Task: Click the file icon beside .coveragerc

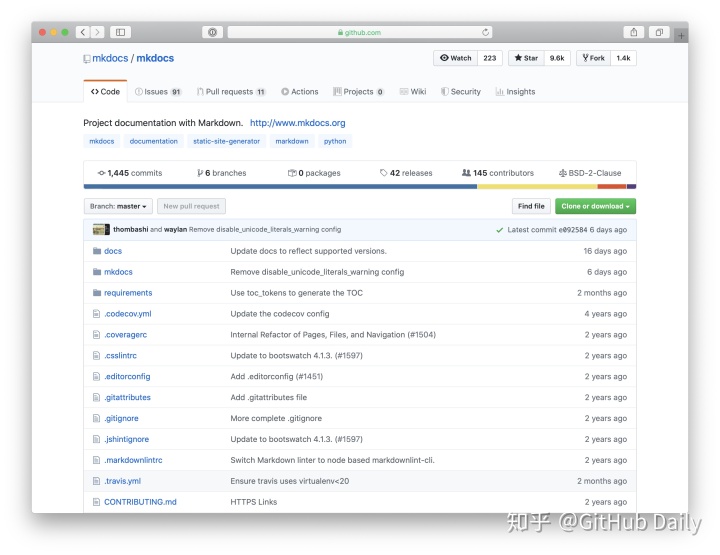Action: [x=96, y=335]
